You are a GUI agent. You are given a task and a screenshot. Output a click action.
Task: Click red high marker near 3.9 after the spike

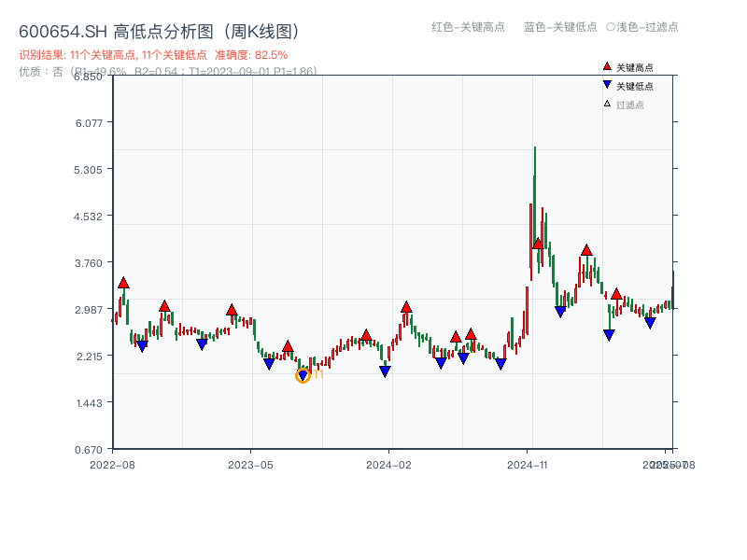586,250
